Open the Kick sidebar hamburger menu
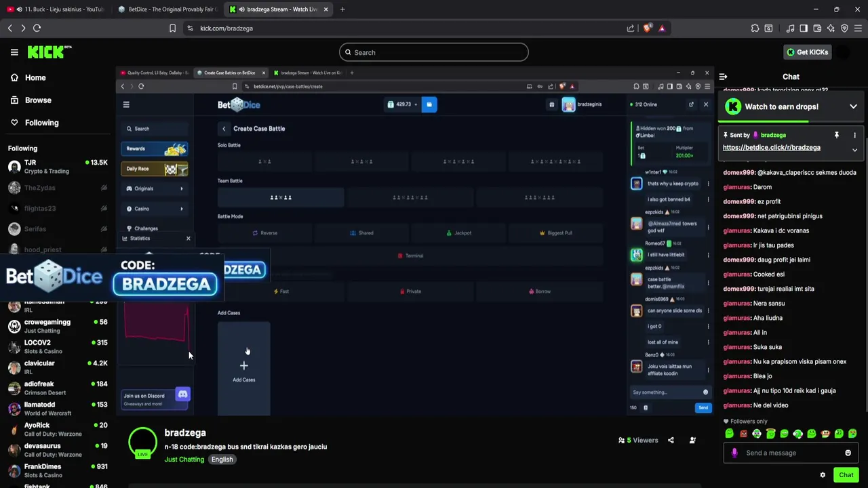 click(14, 52)
